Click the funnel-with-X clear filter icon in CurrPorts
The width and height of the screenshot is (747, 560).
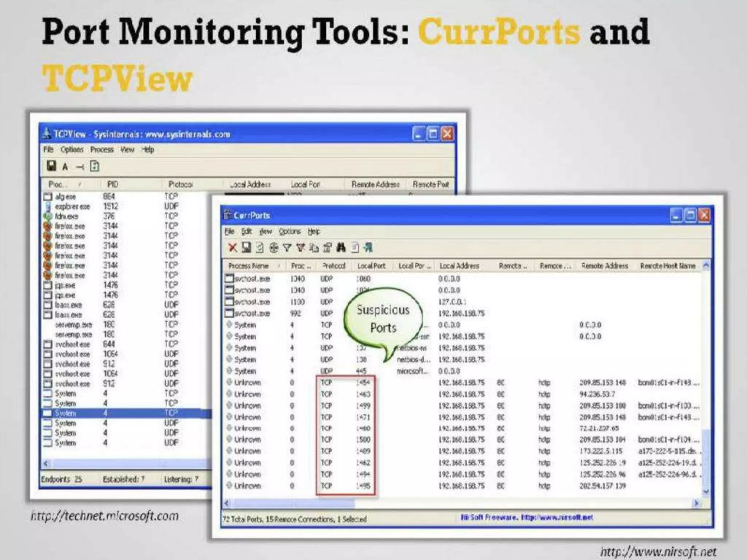[x=300, y=248]
